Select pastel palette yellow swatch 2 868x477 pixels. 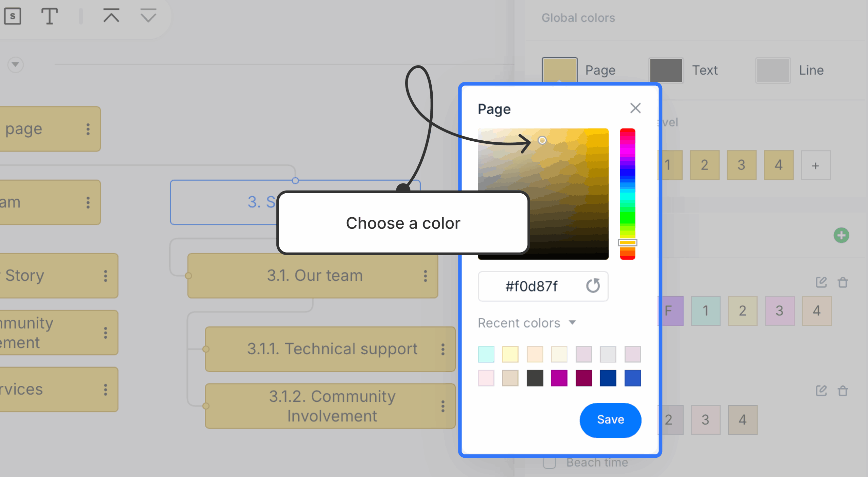(x=743, y=311)
